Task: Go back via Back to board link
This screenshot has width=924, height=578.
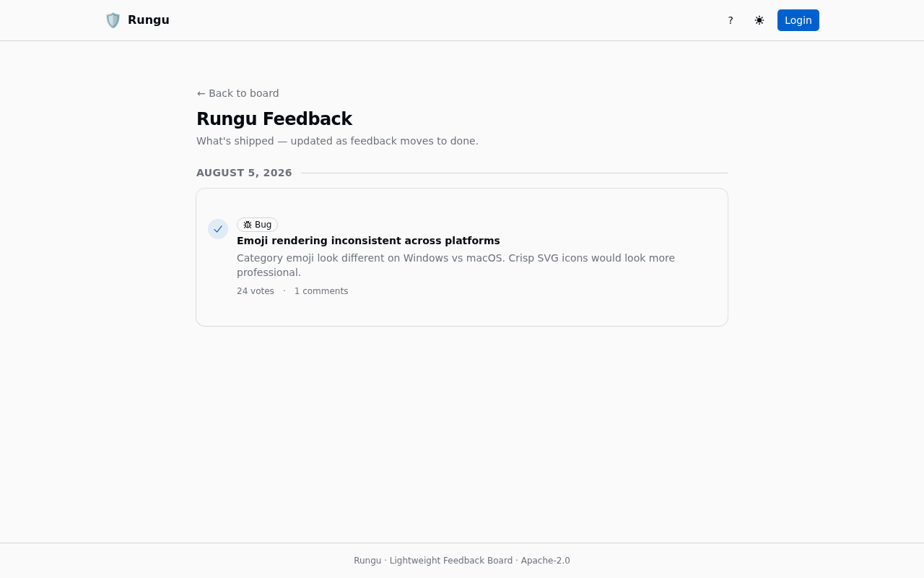Action: point(237,93)
